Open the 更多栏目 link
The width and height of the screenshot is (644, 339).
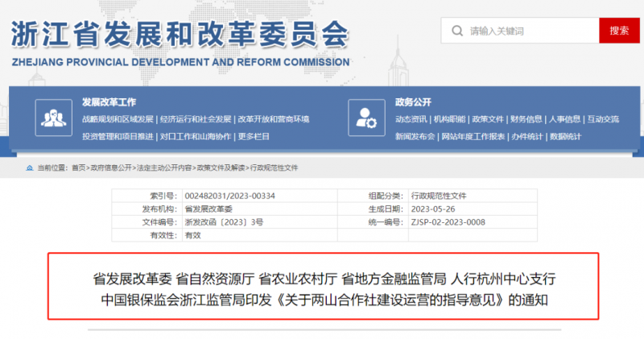coord(254,136)
